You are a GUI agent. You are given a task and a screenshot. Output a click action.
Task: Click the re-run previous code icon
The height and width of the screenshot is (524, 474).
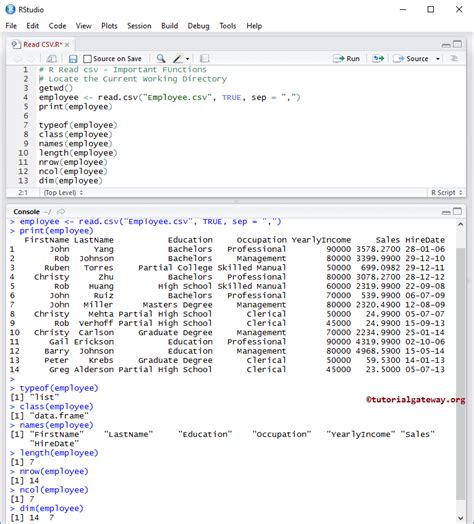[x=378, y=58]
